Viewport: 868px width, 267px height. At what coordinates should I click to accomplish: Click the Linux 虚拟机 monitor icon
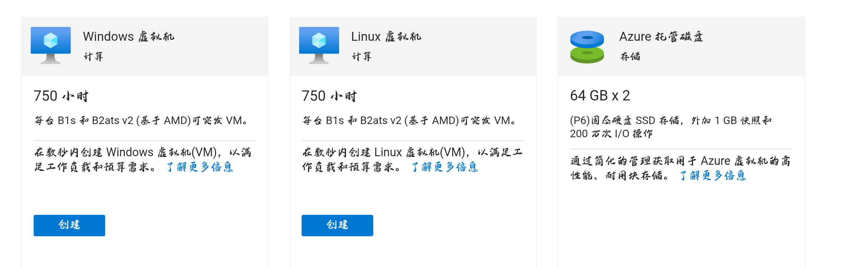coord(319,45)
